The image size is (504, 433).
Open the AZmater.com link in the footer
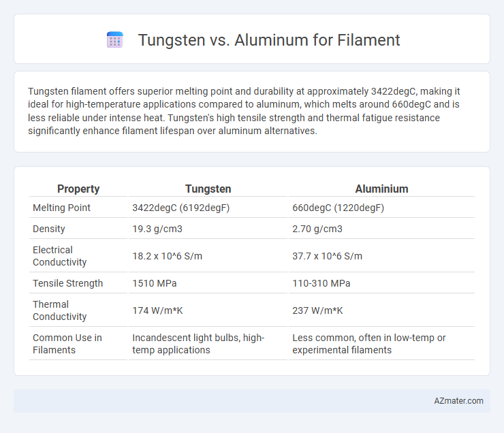coord(458,401)
